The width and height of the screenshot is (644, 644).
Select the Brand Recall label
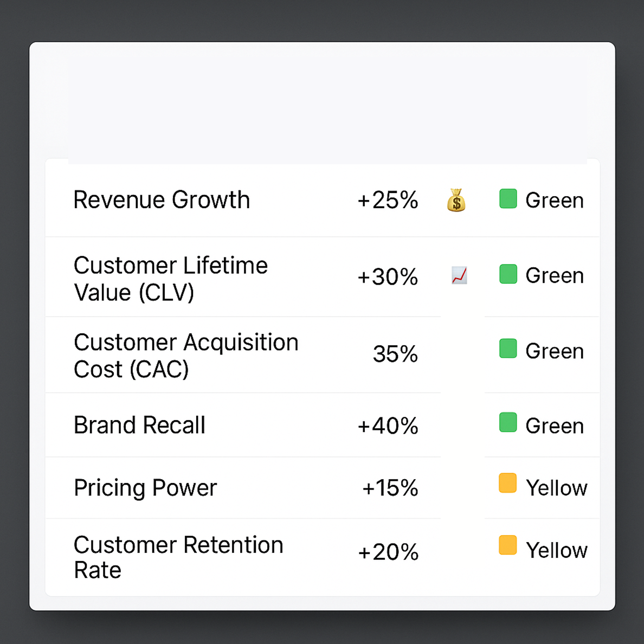pyautogui.click(x=139, y=425)
